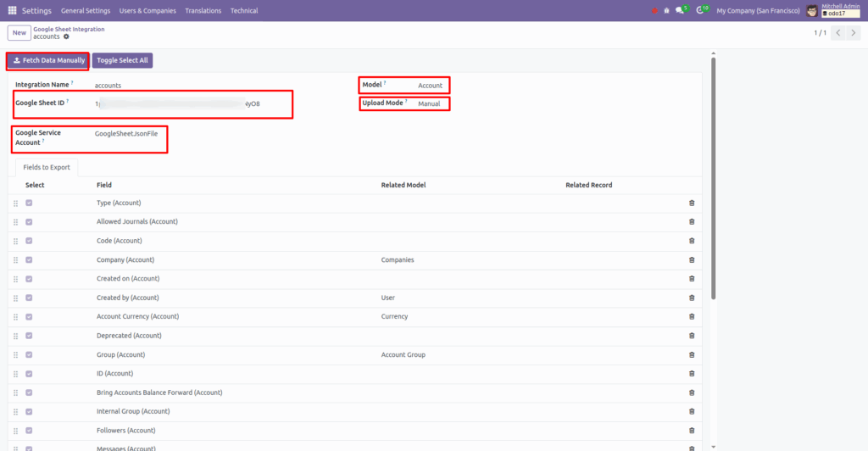The width and height of the screenshot is (868, 451).
Task: Click the New record button
Action: [x=19, y=33]
